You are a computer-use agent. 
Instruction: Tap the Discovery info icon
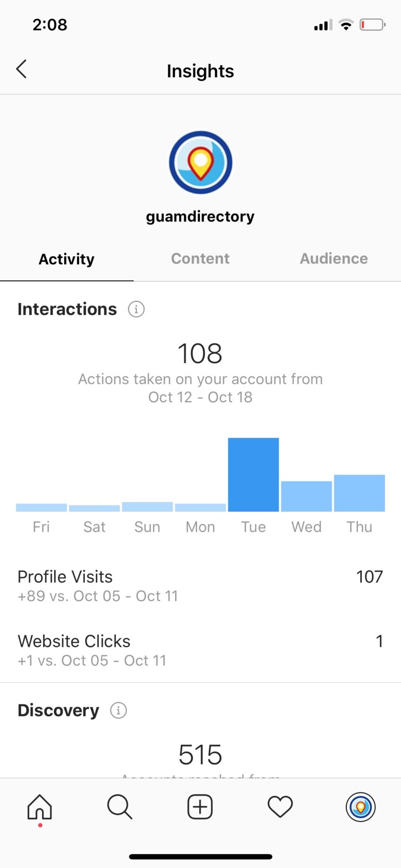click(118, 710)
